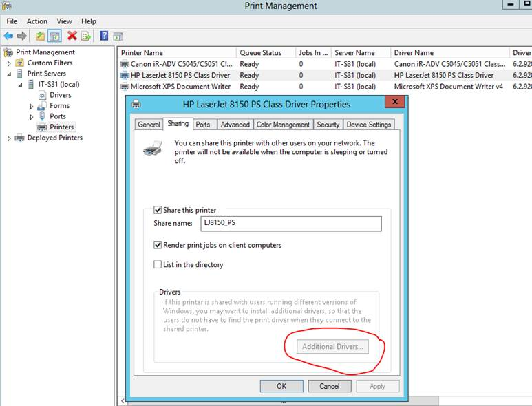The height and width of the screenshot is (406, 532).
Task: Toggle the Show/Hide Action Pane icon
Action: coord(118,36)
